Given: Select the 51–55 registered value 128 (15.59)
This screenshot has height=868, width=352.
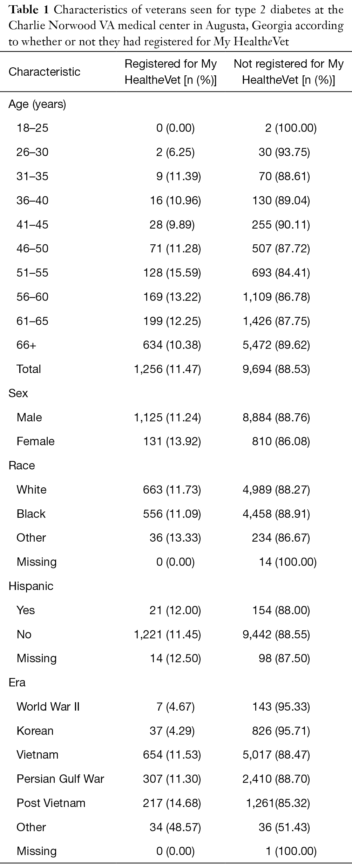Looking at the screenshot, I should tap(172, 273).
